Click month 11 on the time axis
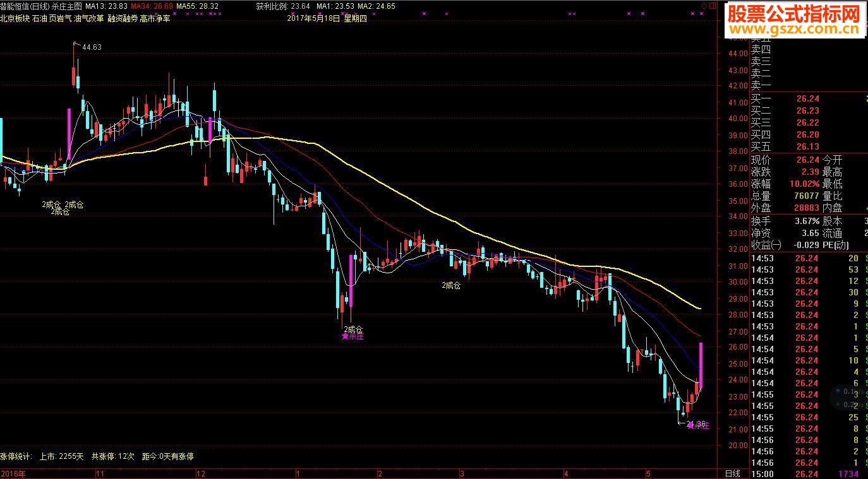868x479 pixels. 100,473
